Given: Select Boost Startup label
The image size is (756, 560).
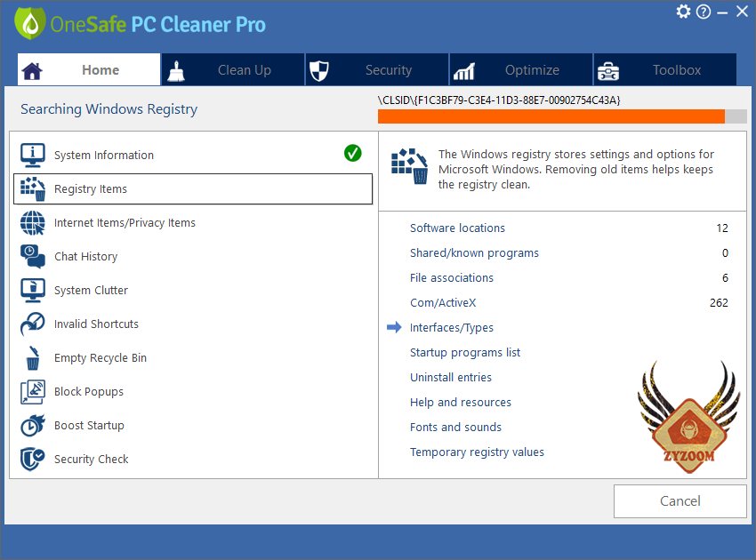Looking at the screenshot, I should [89, 425].
